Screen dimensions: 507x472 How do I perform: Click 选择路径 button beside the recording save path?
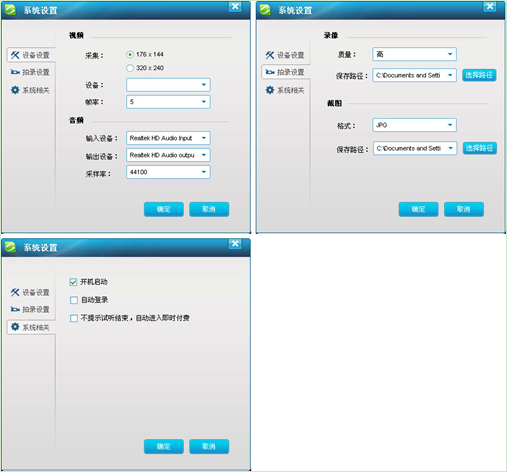click(479, 75)
